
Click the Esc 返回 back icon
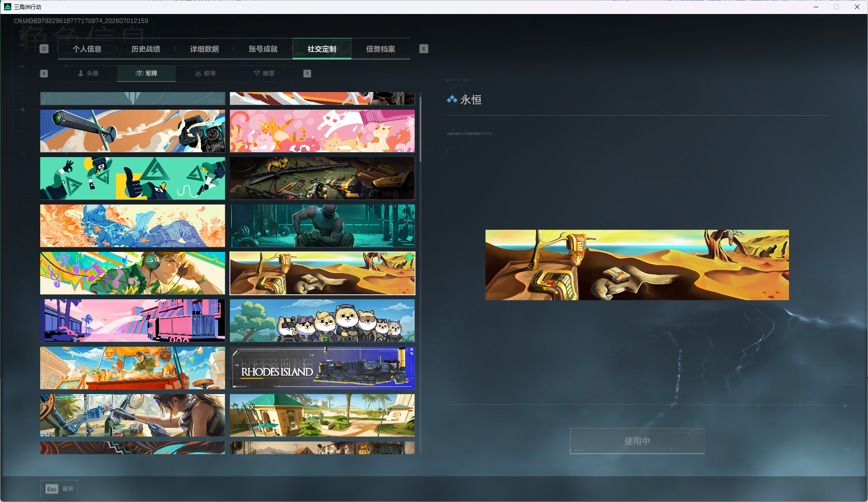(x=59, y=489)
